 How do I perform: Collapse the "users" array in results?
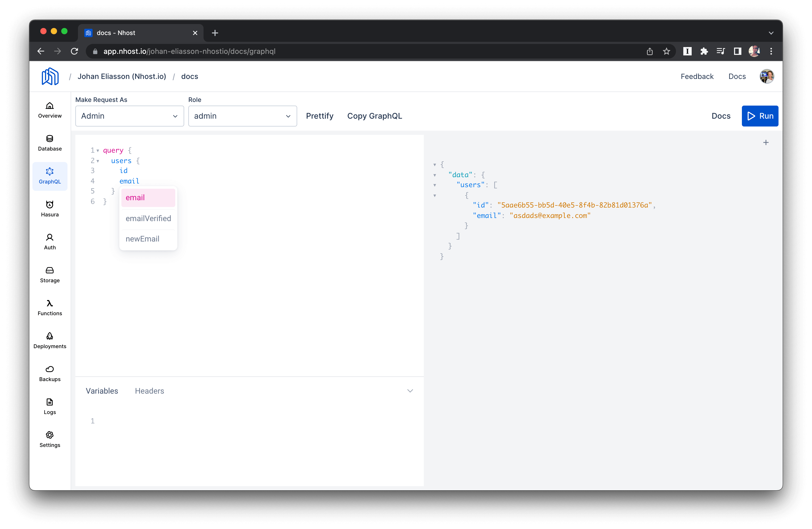(435, 185)
